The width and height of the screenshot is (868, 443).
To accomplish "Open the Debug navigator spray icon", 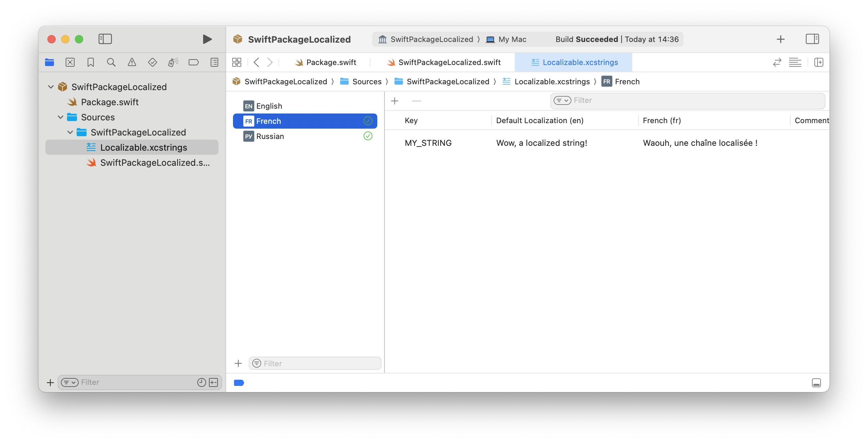I will 173,62.
